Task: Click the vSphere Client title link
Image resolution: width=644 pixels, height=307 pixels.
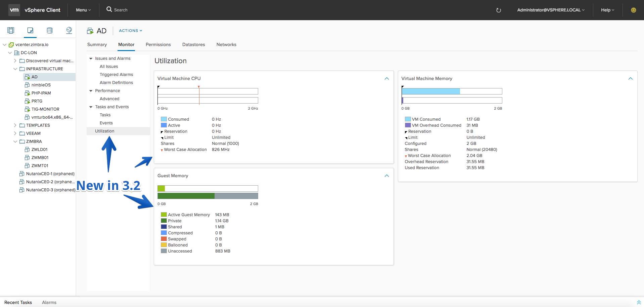Action: point(42,10)
